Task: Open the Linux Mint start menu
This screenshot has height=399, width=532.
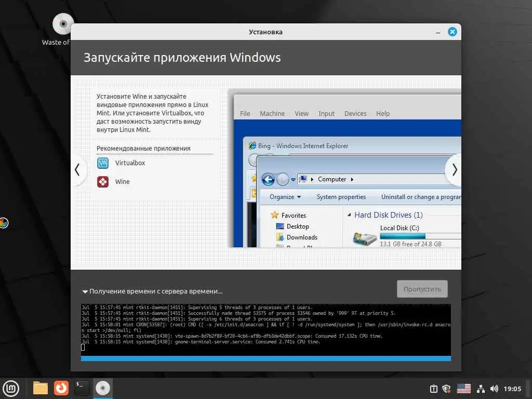Action: 11,389
